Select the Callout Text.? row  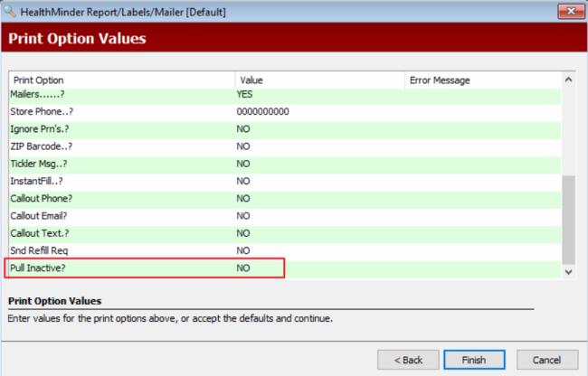point(285,234)
